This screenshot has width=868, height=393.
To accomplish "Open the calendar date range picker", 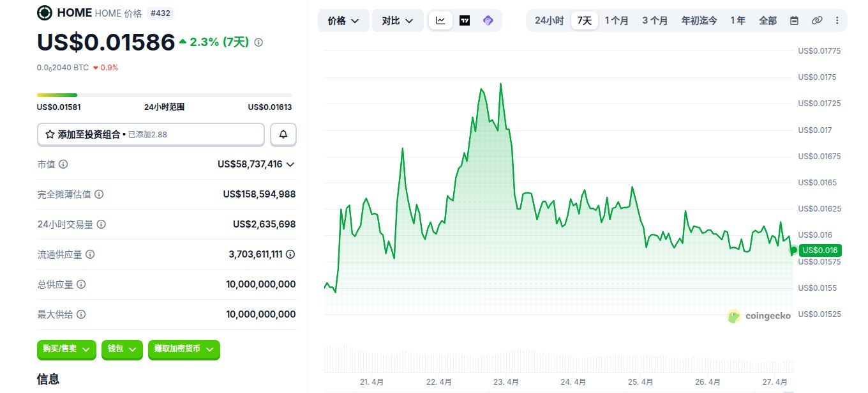I will coord(794,20).
